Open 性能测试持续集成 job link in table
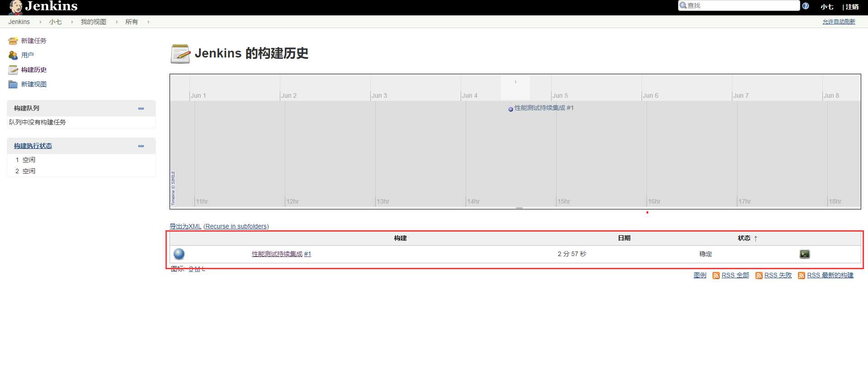Viewport: 868px width, 366px height. pyautogui.click(x=277, y=254)
